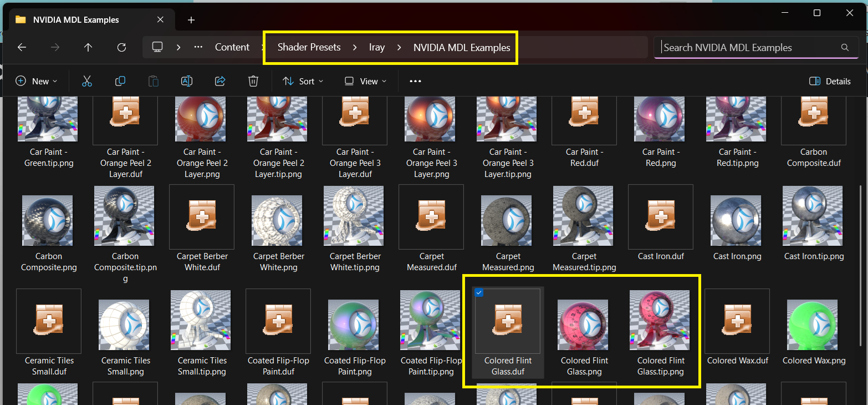The height and width of the screenshot is (405, 868).
Task: Delete the selected file
Action: pos(253,81)
